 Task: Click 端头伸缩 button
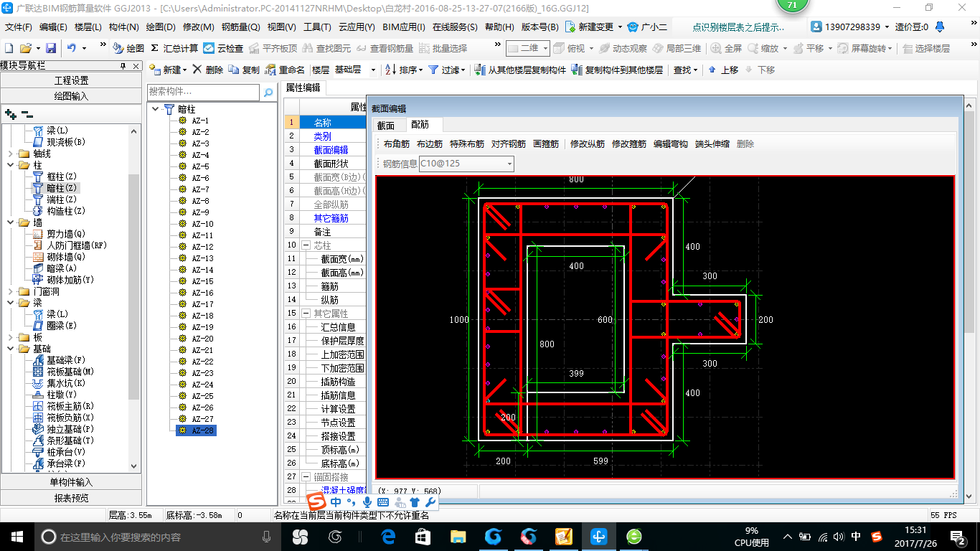point(712,144)
